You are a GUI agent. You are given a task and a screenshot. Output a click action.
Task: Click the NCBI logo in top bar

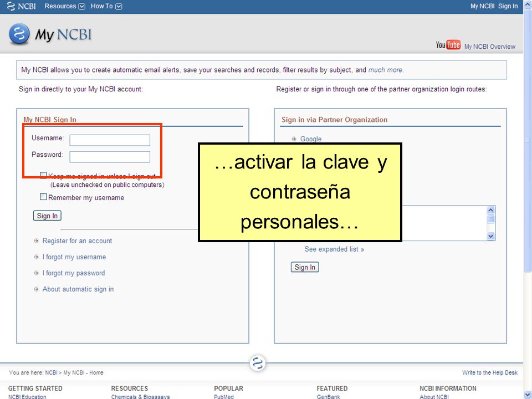point(21,6)
